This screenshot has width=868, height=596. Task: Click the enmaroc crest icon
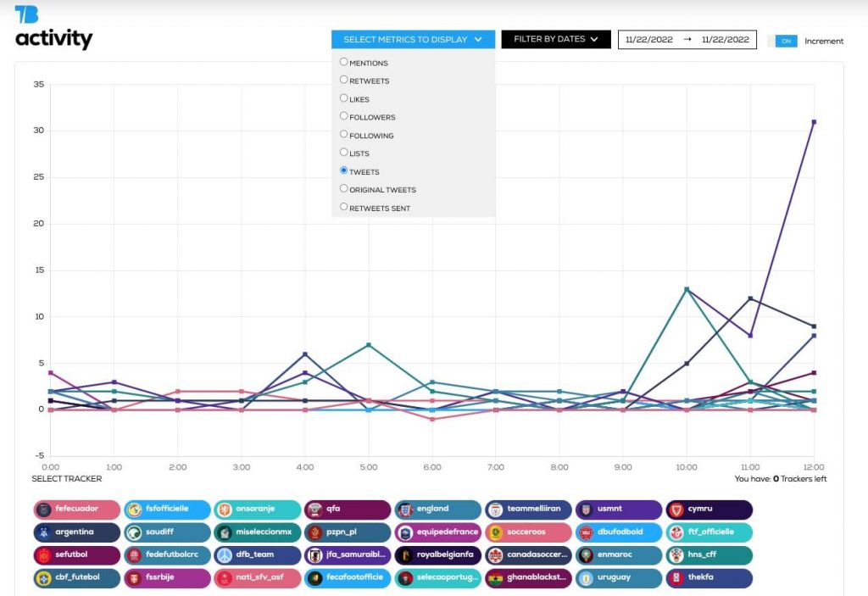pyautogui.click(x=587, y=555)
